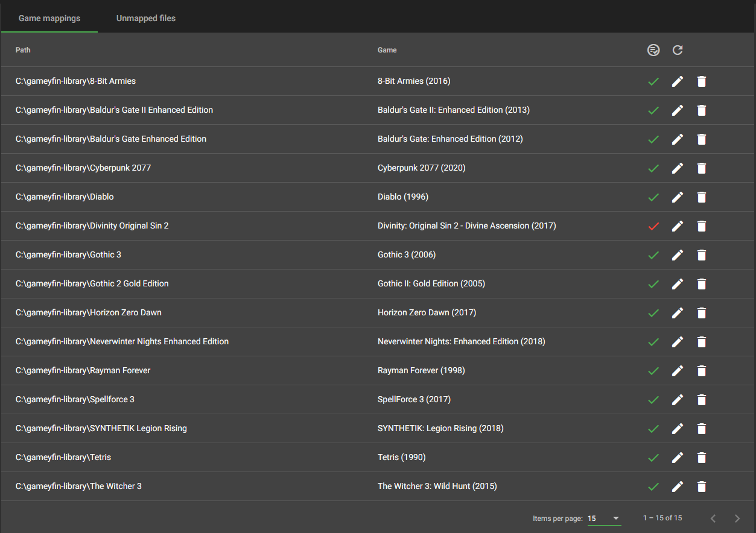
Task: Select path C:\gameyfin-library\Rayman Forever
Action: click(83, 371)
